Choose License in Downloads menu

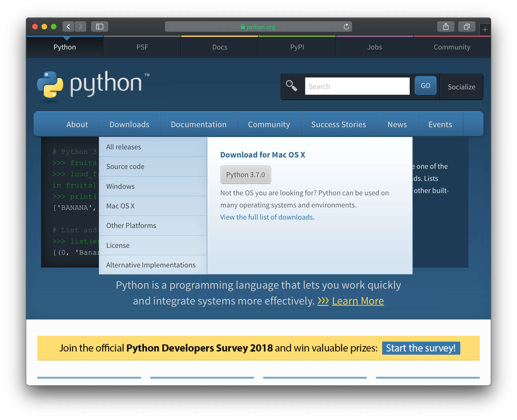153,245
